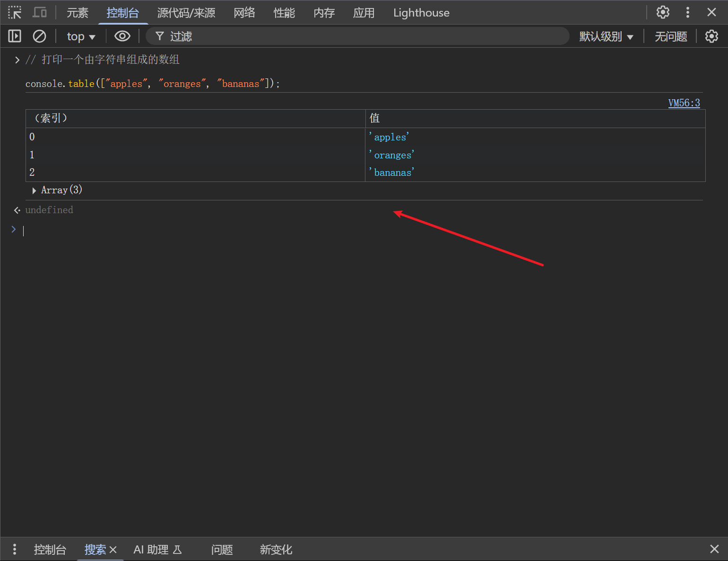Open console settings gear icon

[x=711, y=36]
